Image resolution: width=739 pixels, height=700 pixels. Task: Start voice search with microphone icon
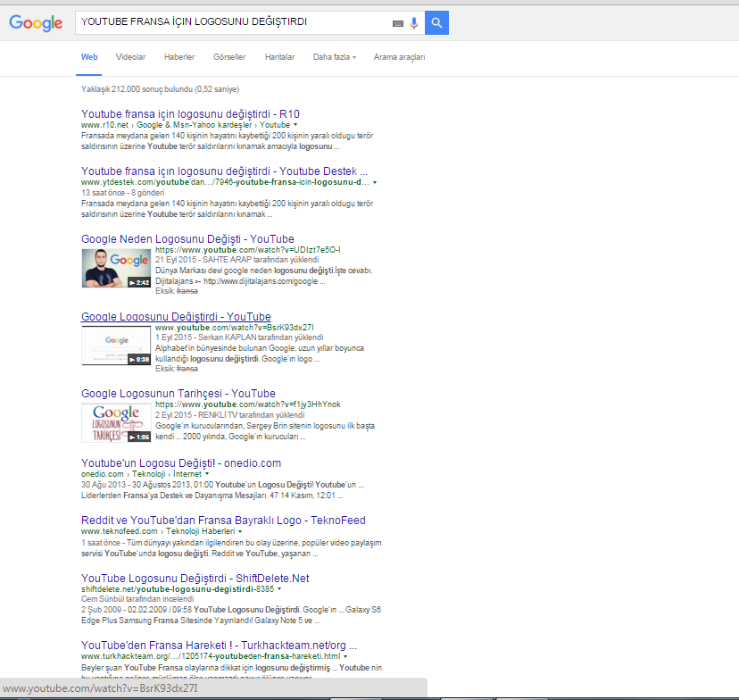[x=414, y=23]
